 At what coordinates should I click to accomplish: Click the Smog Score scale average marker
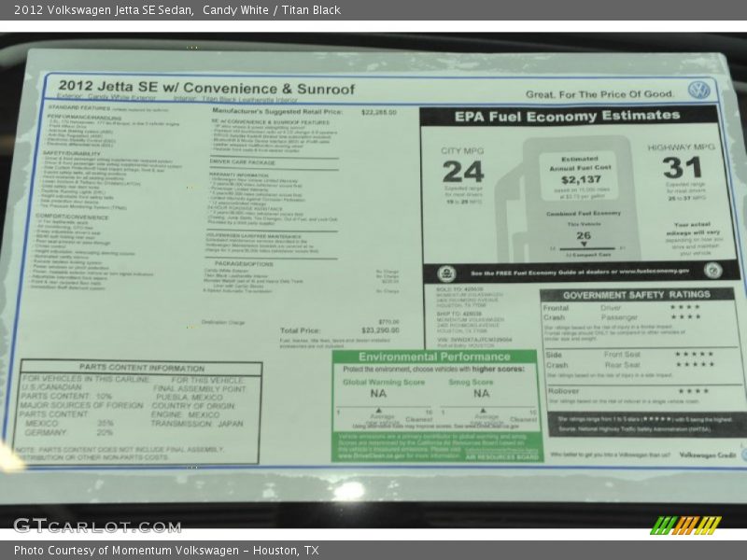coord(483,411)
